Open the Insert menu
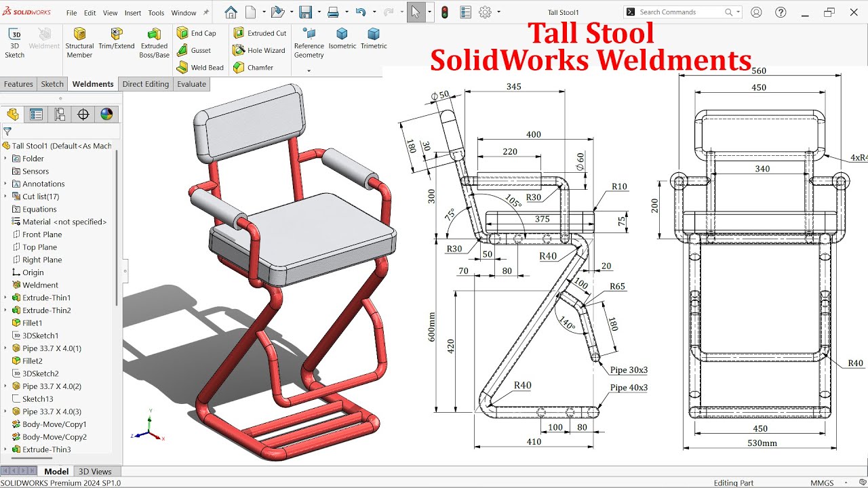The height and width of the screenshot is (488, 868). coord(133,13)
